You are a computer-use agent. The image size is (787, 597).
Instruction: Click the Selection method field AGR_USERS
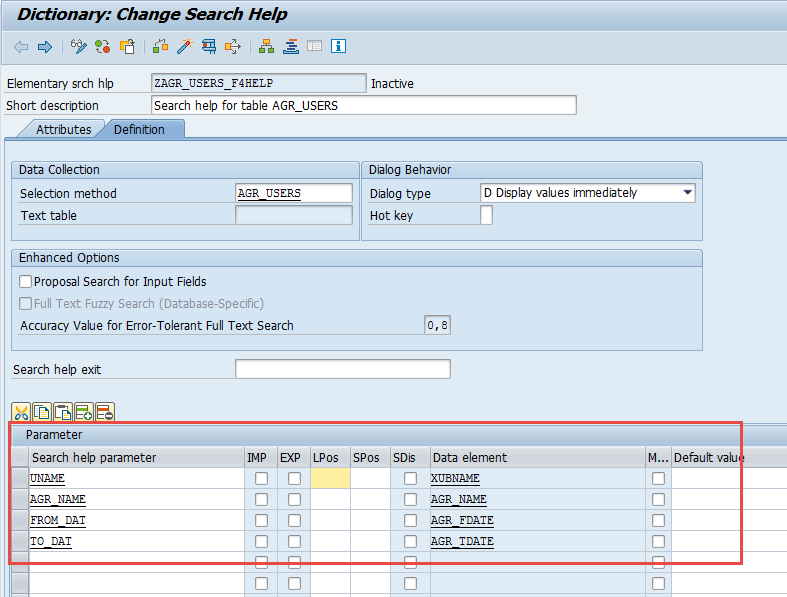[x=294, y=193]
